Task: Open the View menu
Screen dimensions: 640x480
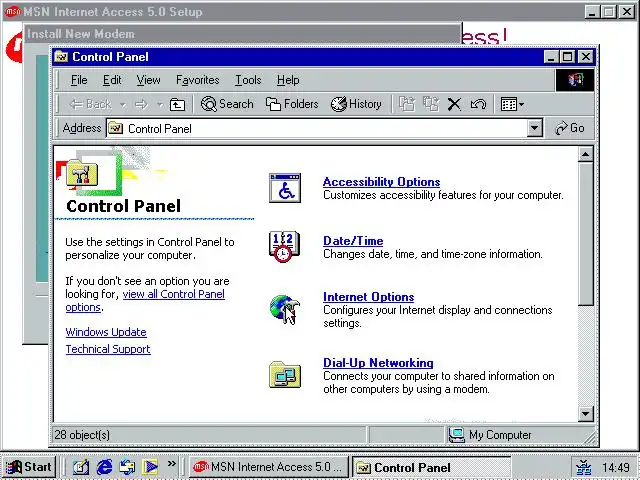Action: tap(148, 80)
